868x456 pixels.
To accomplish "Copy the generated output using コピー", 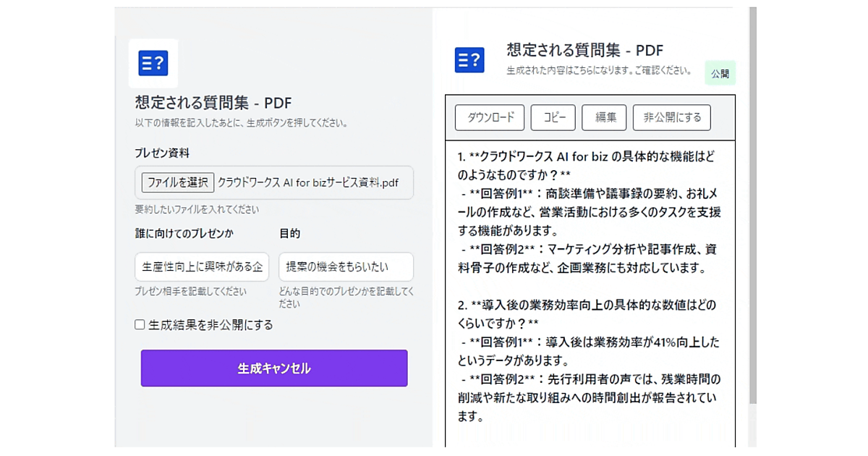I will coord(553,117).
